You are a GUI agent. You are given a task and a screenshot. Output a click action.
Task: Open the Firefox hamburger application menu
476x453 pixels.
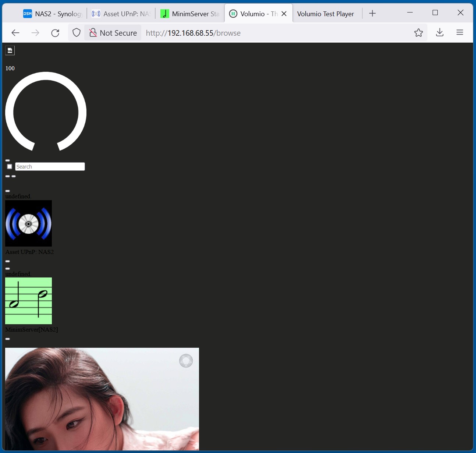point(459,33)
